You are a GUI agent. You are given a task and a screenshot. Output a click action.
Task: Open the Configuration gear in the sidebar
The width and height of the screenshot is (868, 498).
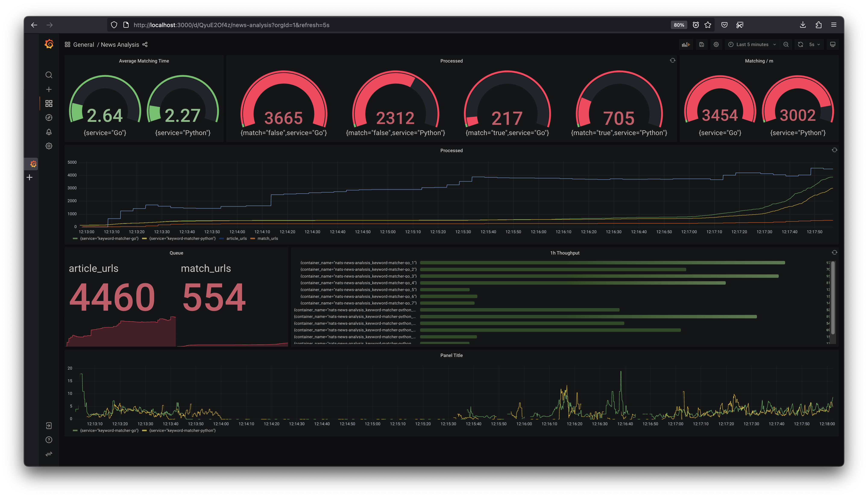pos(49,146)
